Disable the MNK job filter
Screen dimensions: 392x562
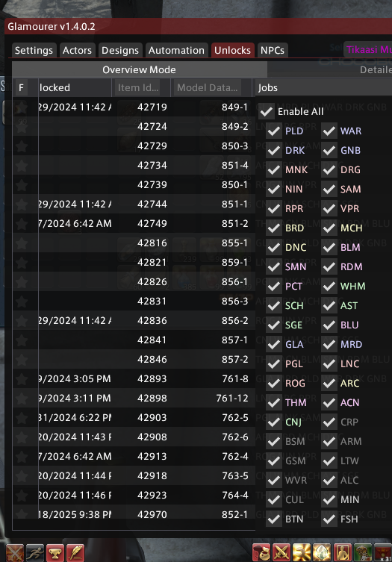coord(274,169)
